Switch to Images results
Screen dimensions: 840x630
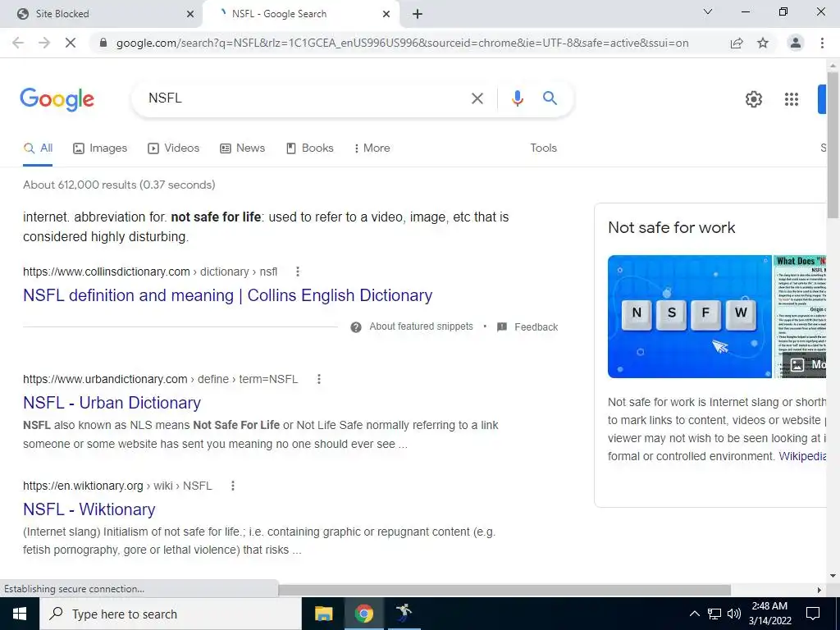click(100, 148)
